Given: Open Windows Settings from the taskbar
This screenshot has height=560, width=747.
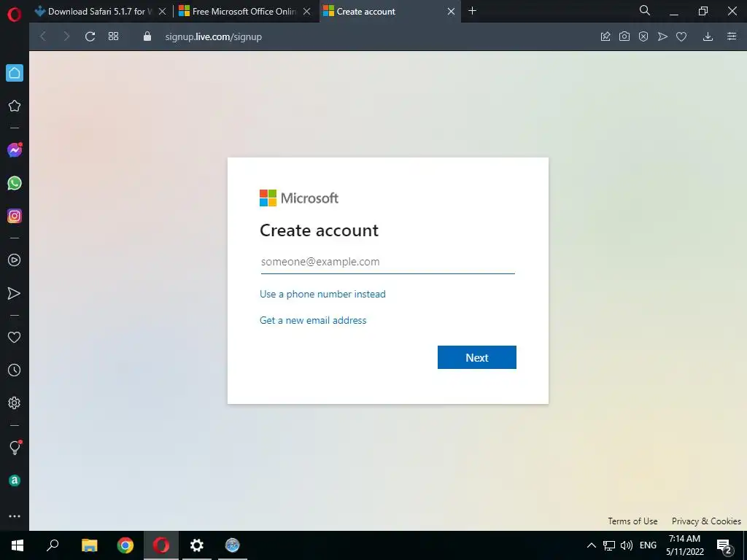Looking at the screenshot, I should (x=197, y=545).
